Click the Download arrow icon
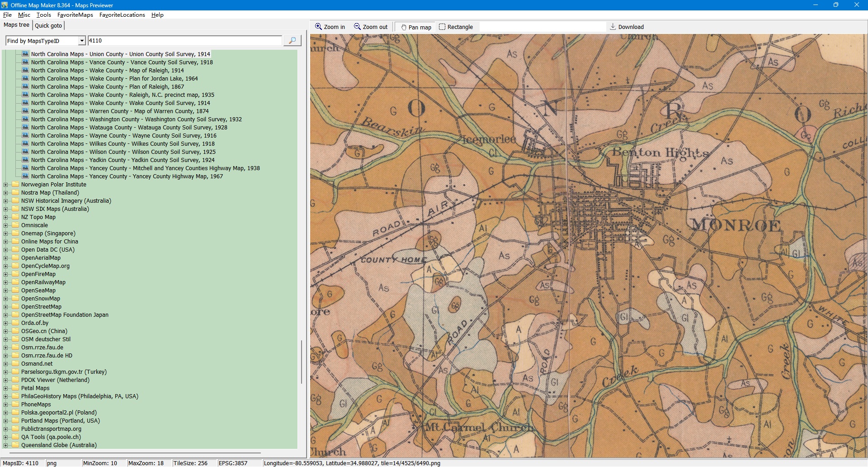The height and width of the screenshot is (467, 868). coord(613,27)
